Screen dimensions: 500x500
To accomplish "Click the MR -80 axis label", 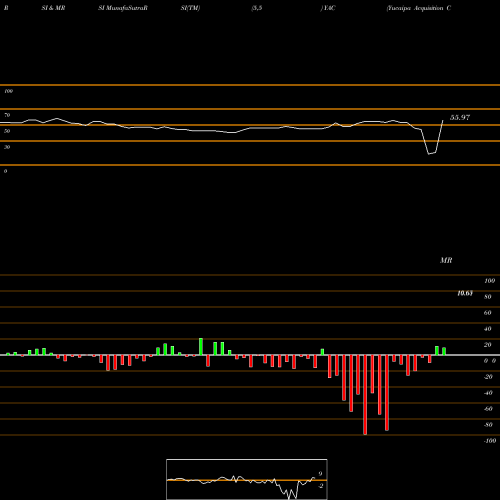I will [x=488, y=425].
